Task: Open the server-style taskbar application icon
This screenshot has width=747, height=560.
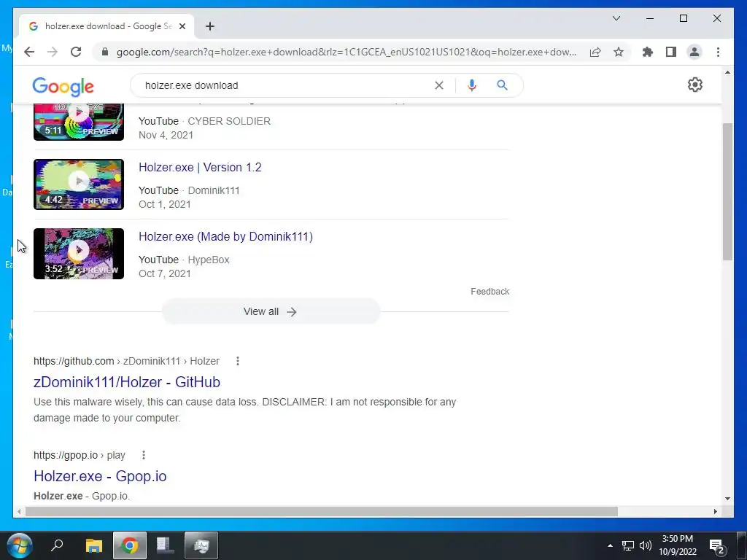Action: coord(165,545)
